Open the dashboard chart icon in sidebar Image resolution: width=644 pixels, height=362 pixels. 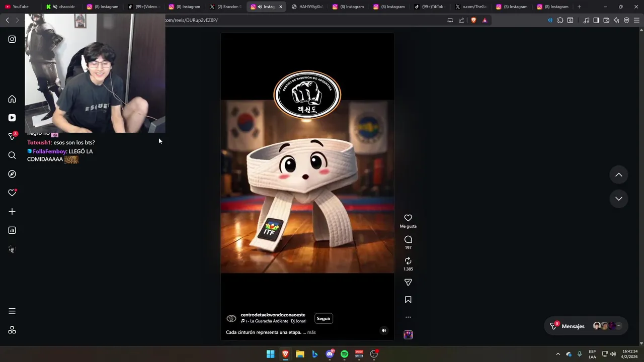click(x=12, y=230)
